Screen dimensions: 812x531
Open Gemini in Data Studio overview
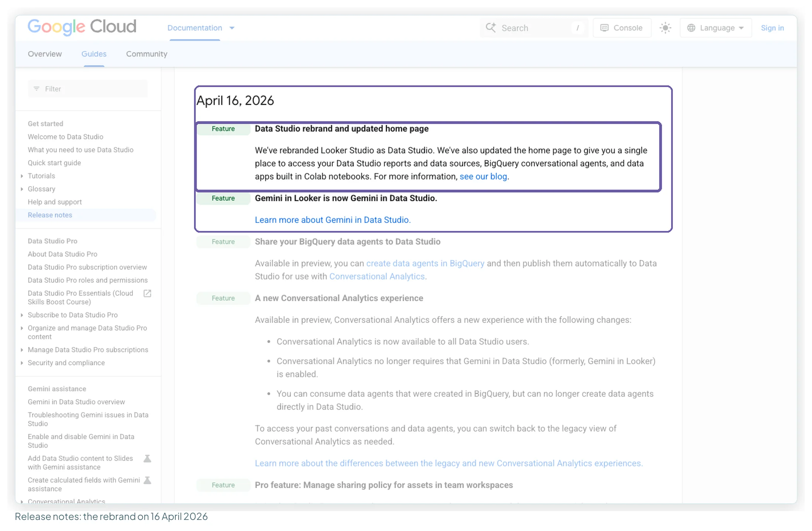[76, 402]
